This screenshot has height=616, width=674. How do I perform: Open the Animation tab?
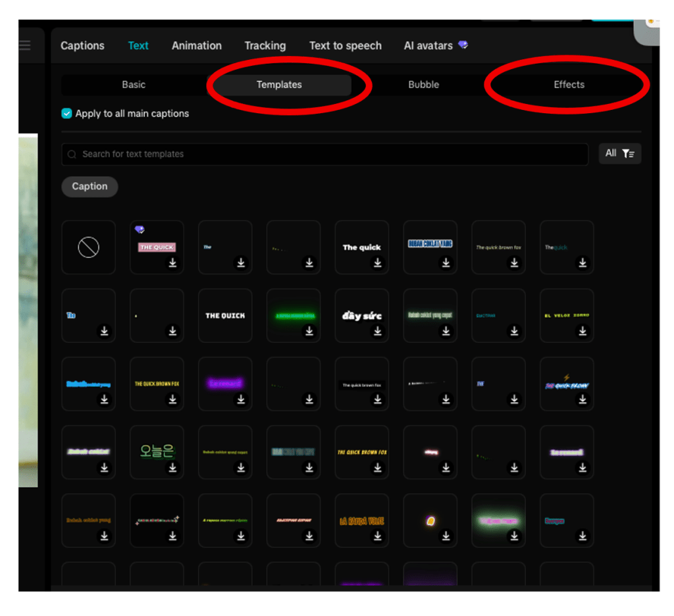(x=196, y=46)
